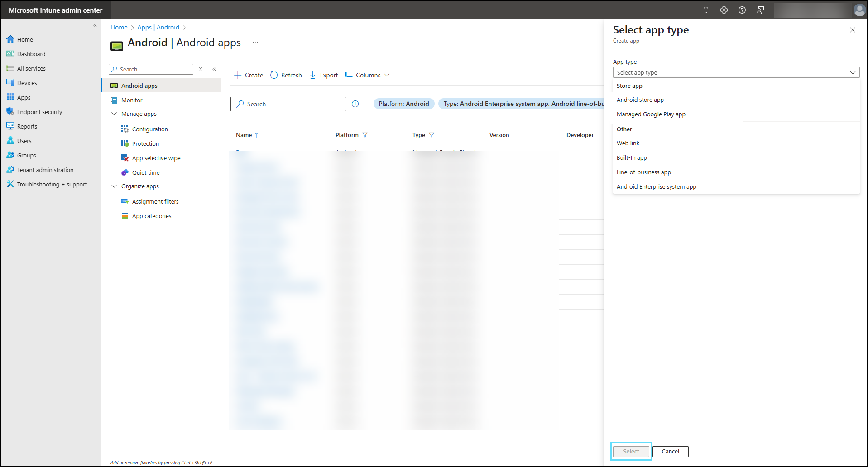Click the help question mark icon
This screenshot has width=868, height=467.
(742, 10)
